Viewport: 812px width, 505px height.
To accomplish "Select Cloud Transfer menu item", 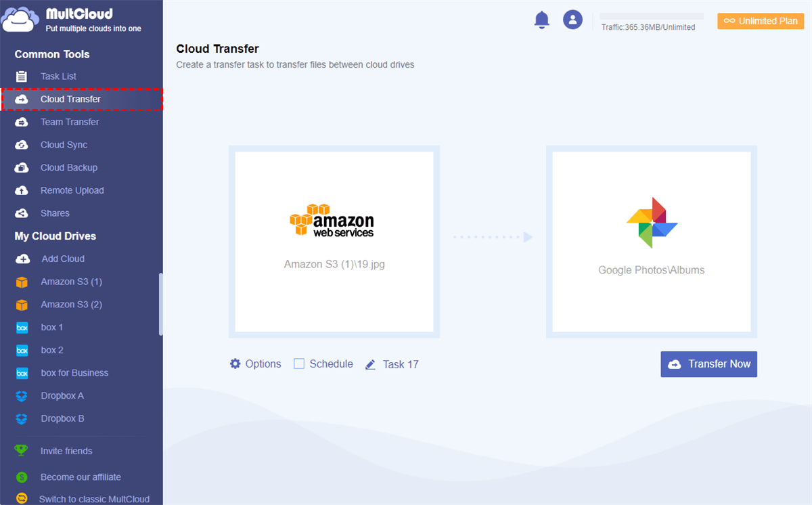I will pyautogui.click(x=81, y=100).
